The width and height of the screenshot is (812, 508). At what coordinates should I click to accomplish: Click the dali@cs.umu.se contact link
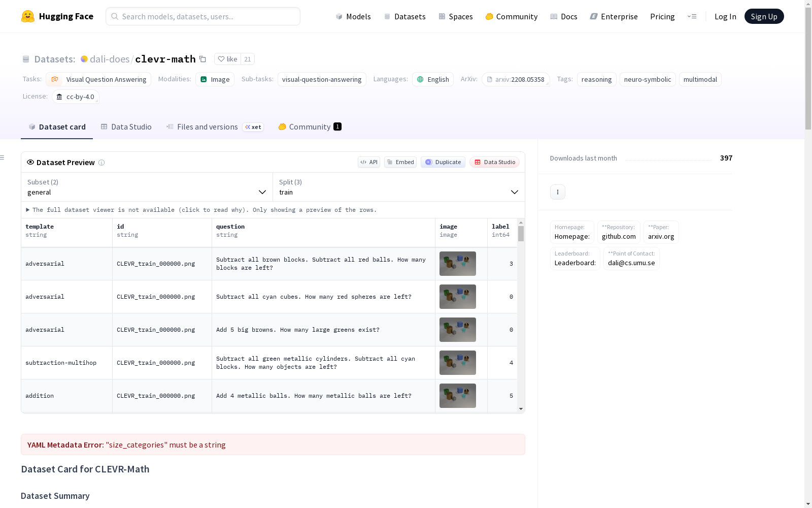[x=631, y=259]
